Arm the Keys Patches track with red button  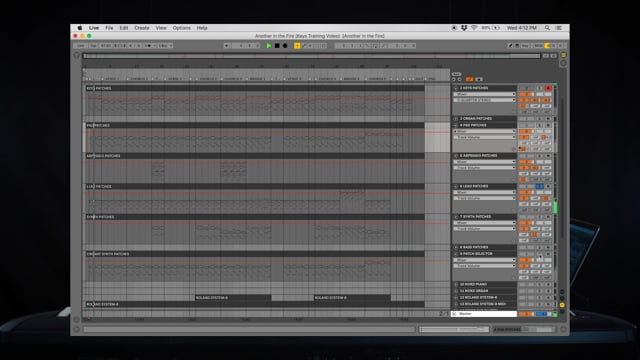coord(548,88)
